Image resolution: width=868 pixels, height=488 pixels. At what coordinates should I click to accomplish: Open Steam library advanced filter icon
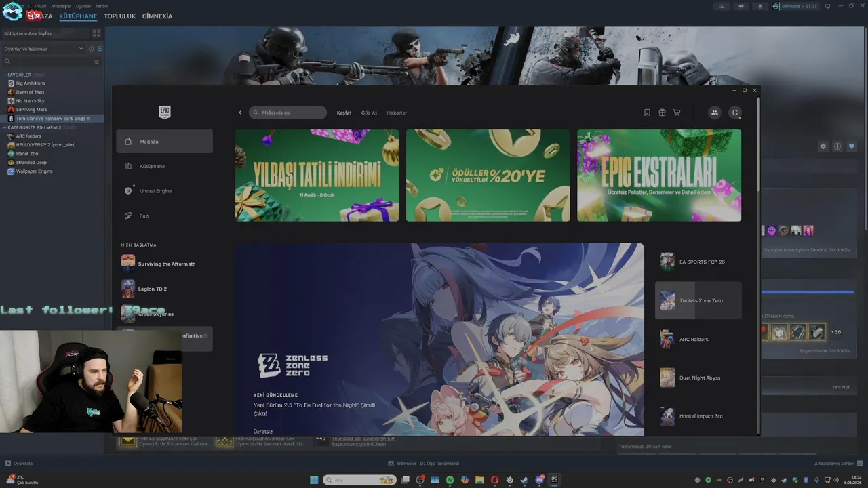(x=96, y=62)
